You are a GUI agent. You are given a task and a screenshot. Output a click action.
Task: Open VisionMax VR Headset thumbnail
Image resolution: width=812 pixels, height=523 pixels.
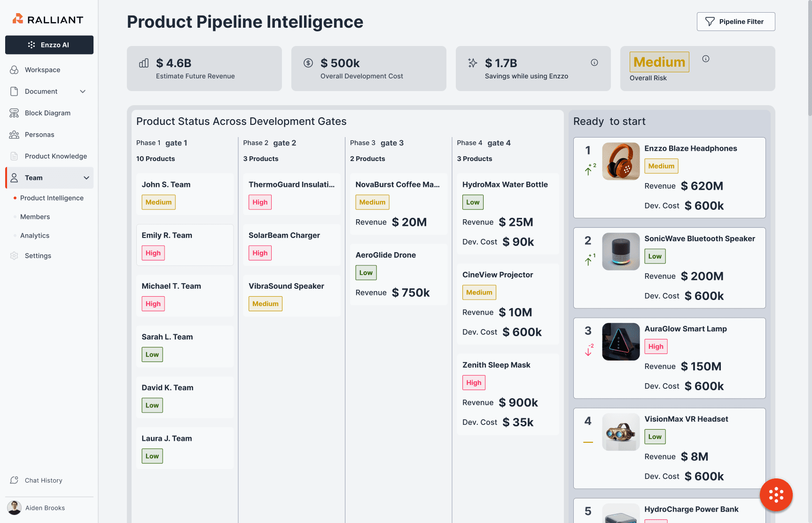click(621, 432)
